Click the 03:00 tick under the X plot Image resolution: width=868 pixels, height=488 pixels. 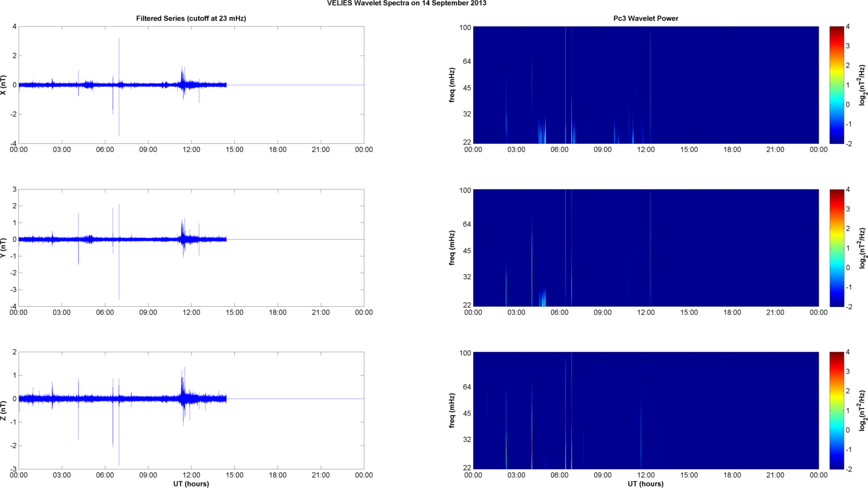(x=62, y=150)
